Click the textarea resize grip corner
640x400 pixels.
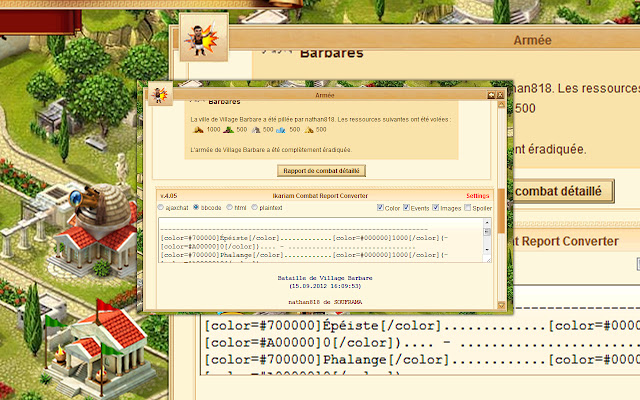(x=487, y=258)
